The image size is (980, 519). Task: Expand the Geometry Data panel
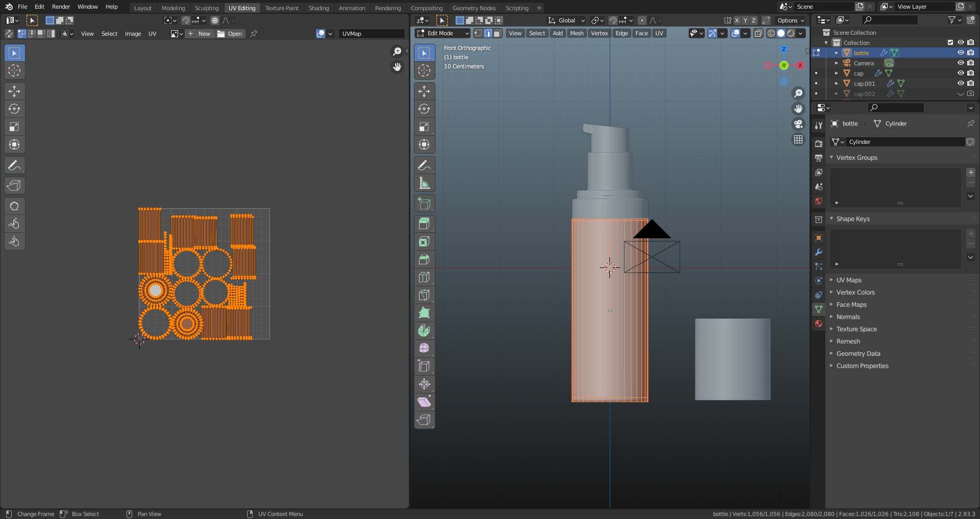[858, 354]
